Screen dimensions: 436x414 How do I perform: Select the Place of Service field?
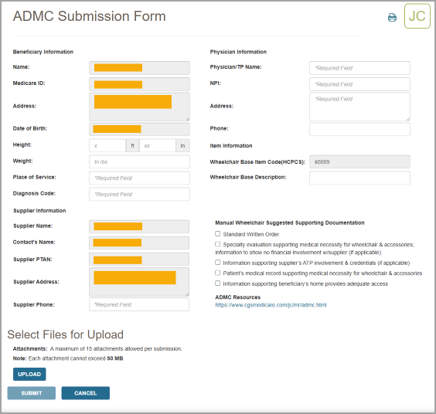pos(139,178)
